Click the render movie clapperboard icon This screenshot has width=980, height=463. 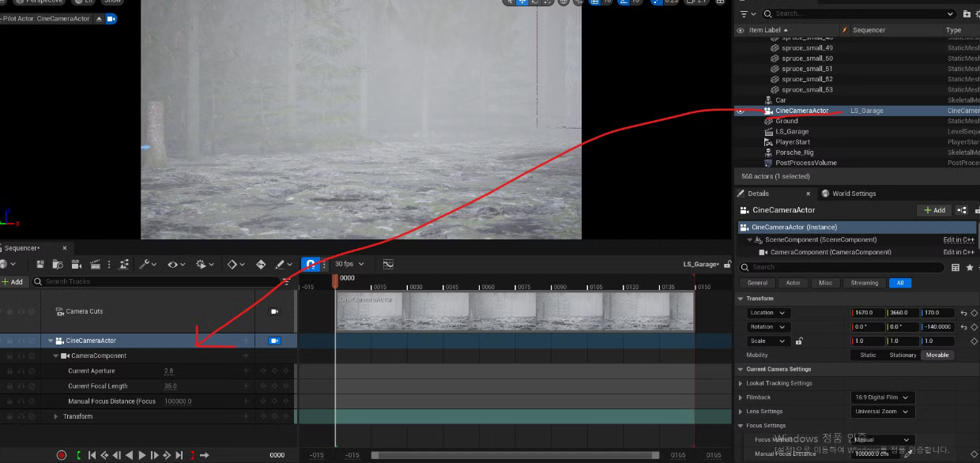(x=96, y=265)
